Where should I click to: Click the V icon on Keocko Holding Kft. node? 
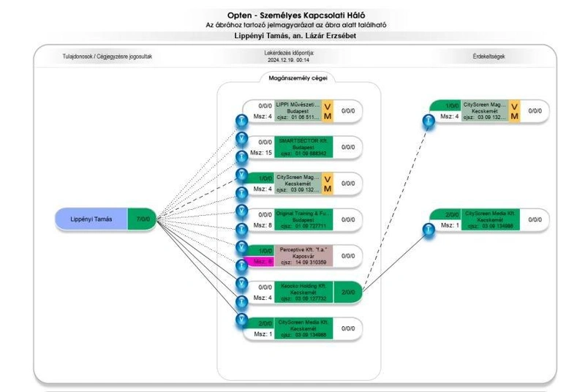pos(242,283)
